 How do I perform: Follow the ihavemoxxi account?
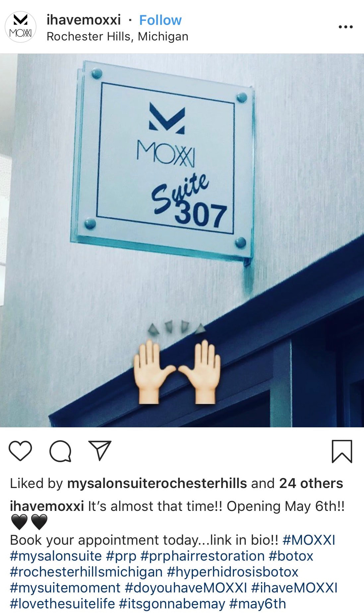coord(160,20)
